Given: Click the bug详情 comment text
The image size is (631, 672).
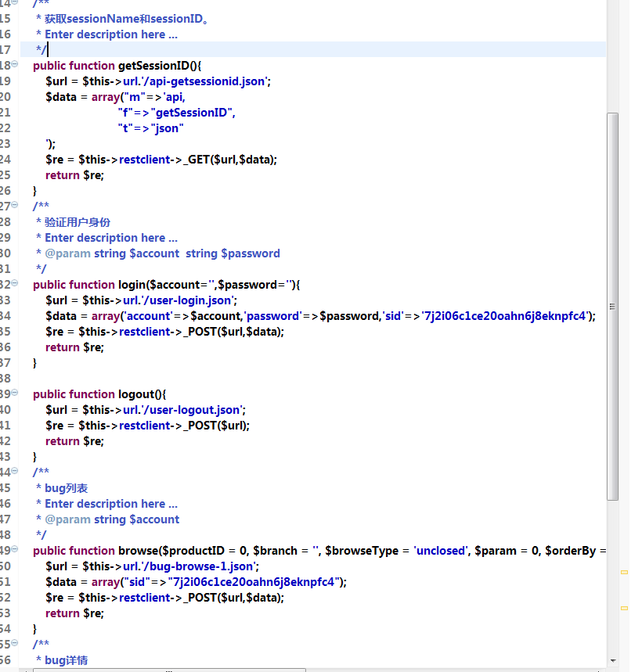Looking at the screenshot, I should click(66, 660).
